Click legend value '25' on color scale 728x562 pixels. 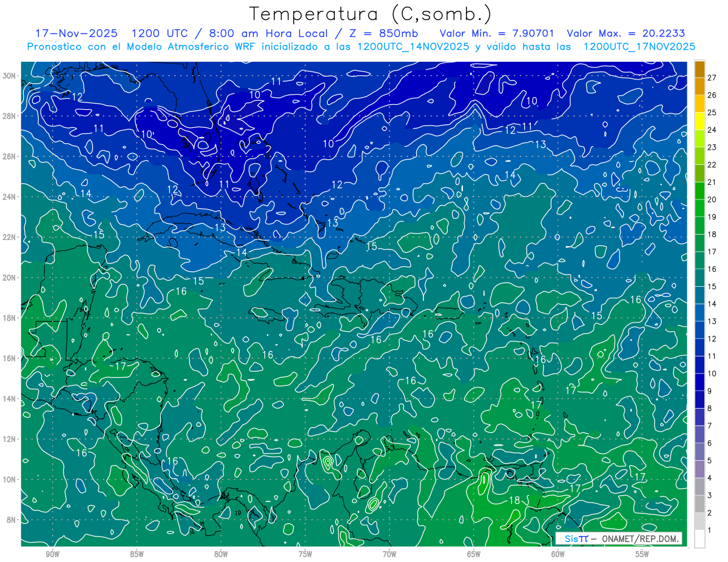click(712, 112)
